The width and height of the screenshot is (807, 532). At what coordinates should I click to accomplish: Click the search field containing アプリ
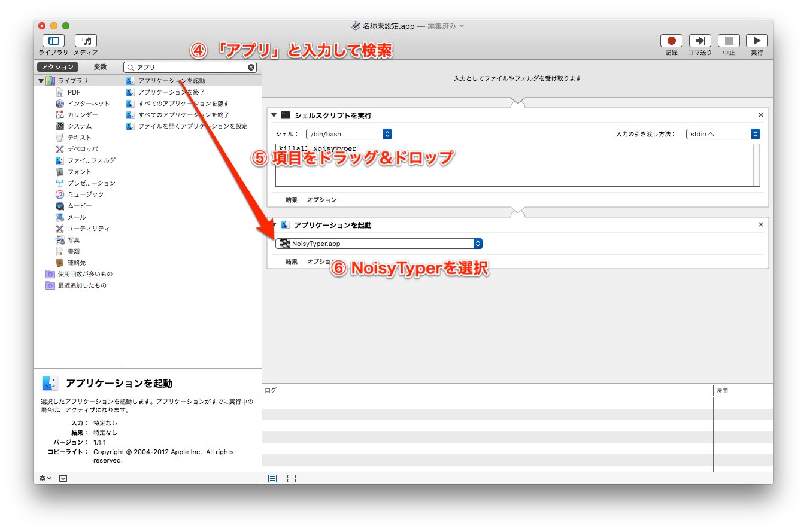tap(190, 68)
